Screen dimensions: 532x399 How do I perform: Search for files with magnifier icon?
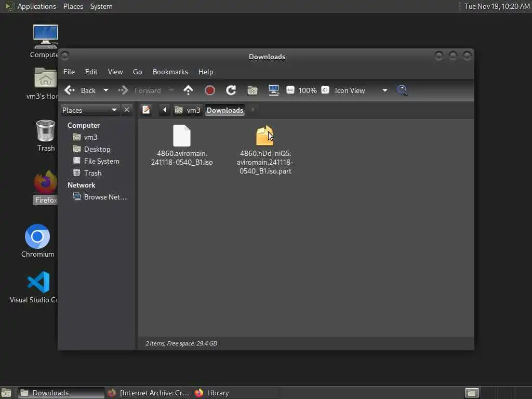click(403, 90)
